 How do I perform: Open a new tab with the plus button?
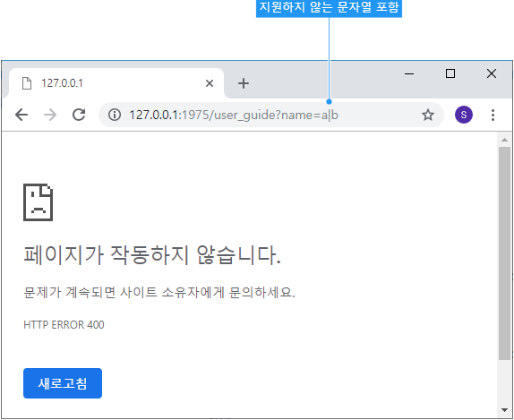[244, 83]
